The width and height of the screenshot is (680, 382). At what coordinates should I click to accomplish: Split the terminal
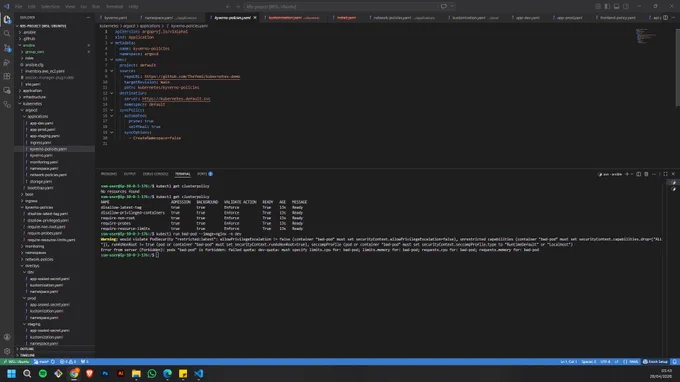pos(638,174)
